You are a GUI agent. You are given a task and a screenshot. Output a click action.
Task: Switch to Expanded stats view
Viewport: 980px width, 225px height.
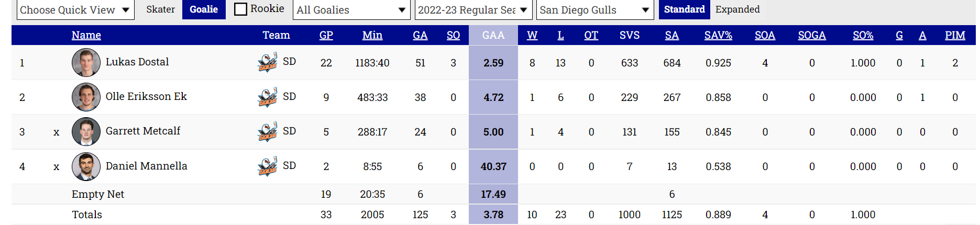pyautogui.click(x=737, y=9)
